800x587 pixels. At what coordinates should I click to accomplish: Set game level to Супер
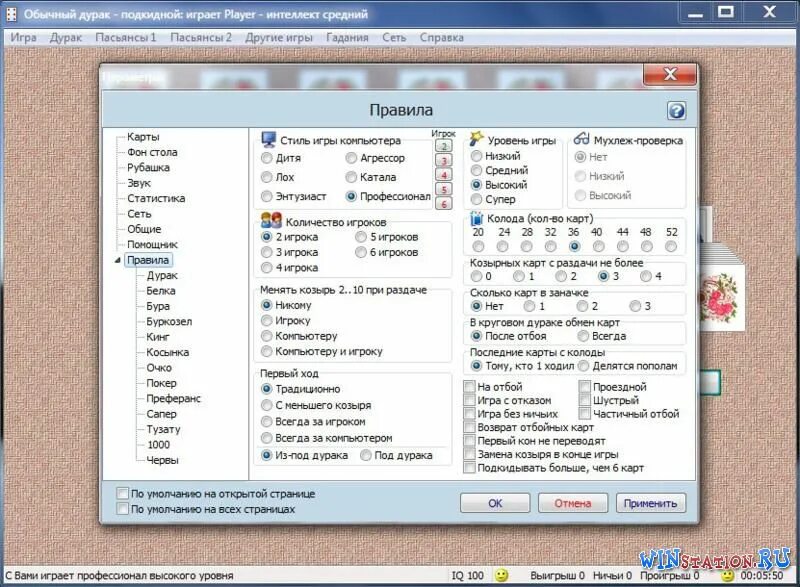(x=493, y=199)
